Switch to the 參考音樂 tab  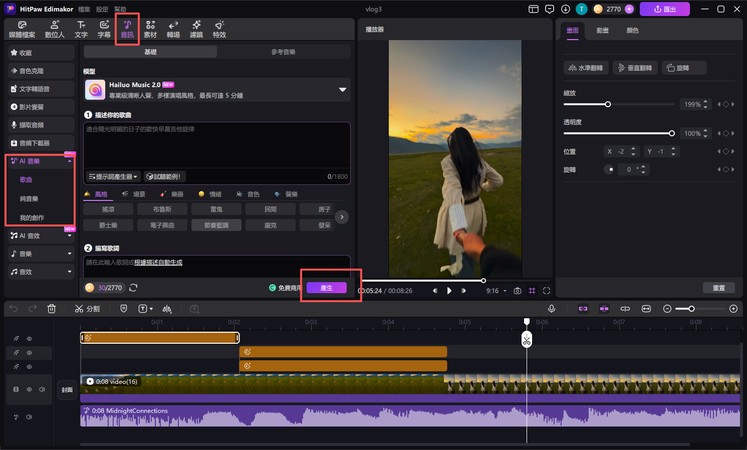[x=283, y=51]
